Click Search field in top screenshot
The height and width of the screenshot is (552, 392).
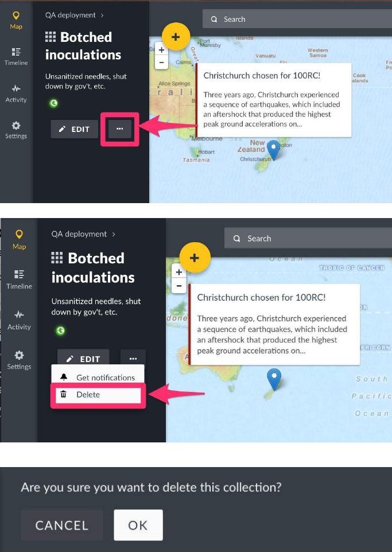tap(297, 19)
